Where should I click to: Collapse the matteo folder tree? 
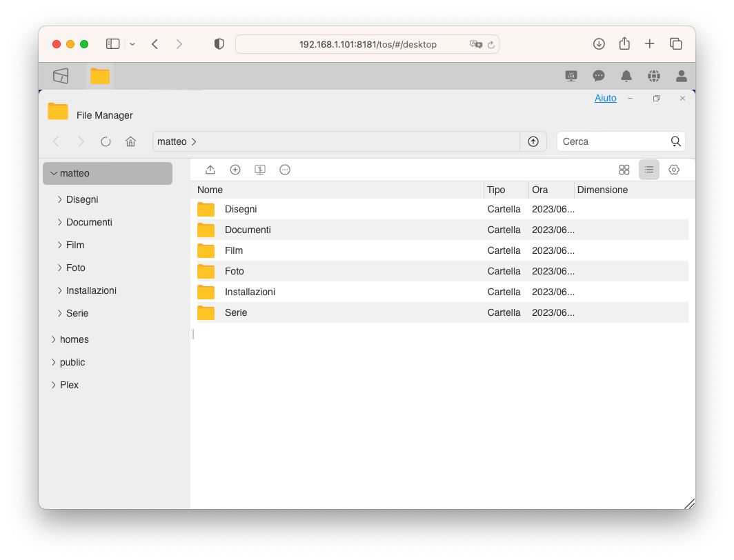[54, 174]
